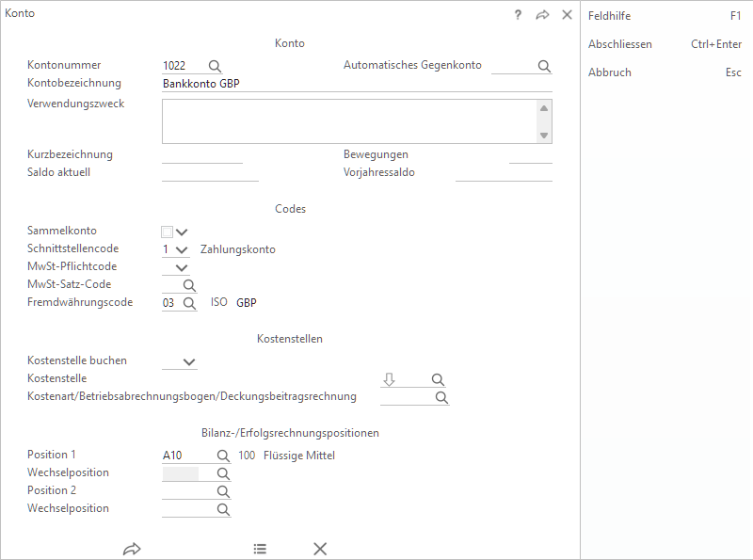
Task: Click the list icon in bottom toolbar
Action: pos(260,549)
